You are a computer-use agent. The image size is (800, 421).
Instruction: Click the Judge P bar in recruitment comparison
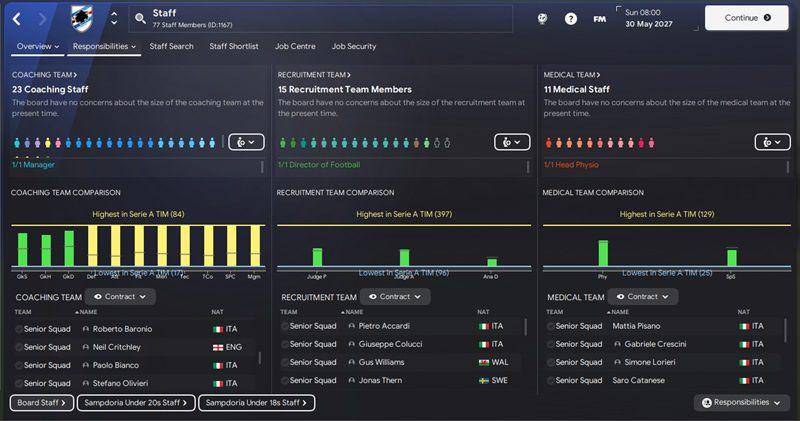317,257
